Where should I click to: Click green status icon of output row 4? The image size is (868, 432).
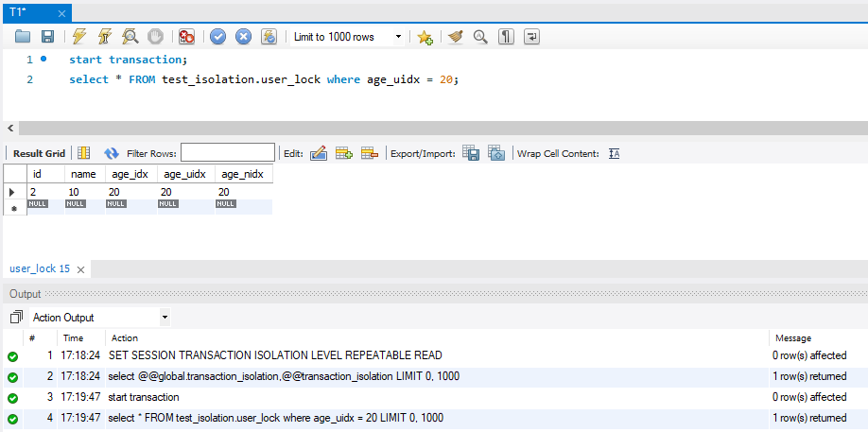(x=12, y=420)
